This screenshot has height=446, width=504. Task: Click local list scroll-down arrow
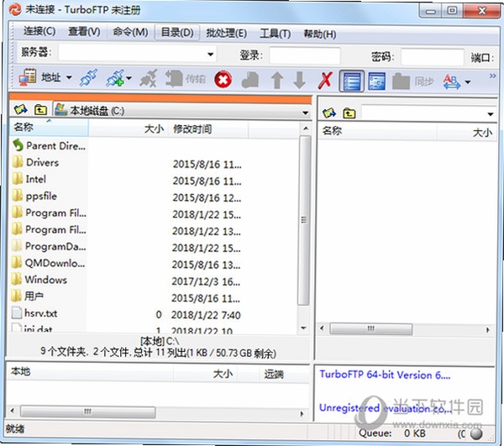click(304, 328)
